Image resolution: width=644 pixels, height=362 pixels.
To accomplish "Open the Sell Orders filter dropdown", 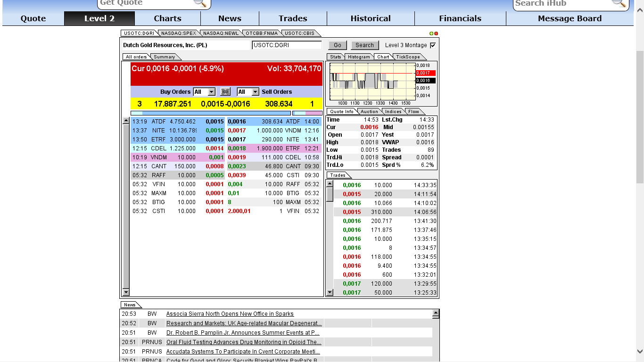I will tap(248, 91).
